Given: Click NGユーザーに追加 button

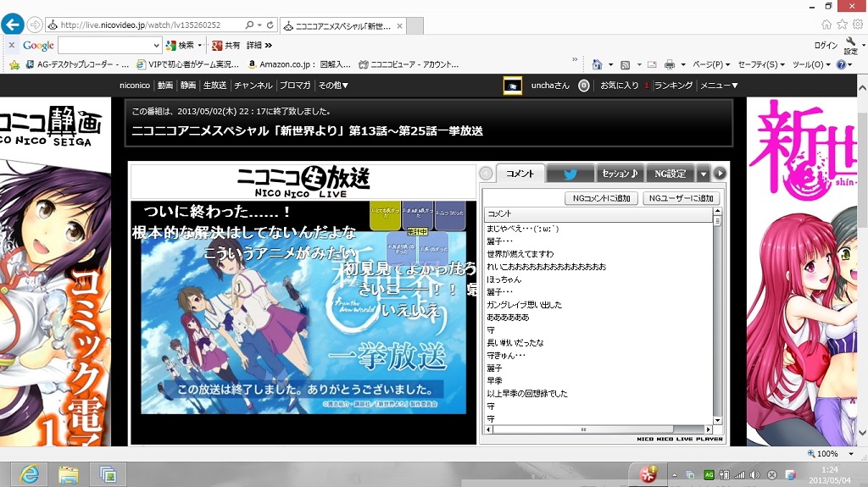Looking at the screenshot, I should tap(681, 198).
